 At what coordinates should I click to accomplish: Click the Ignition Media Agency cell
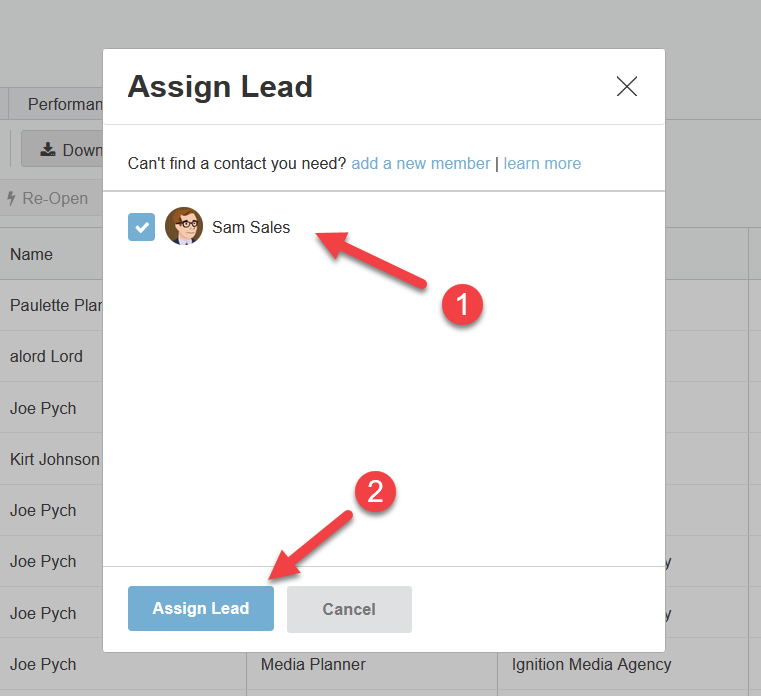coord(591,664)
